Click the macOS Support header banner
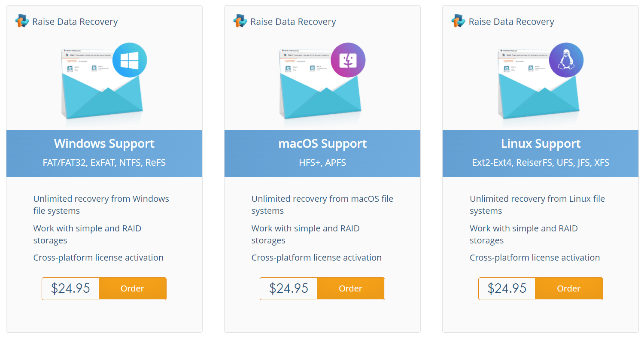The width and height of the screenshot is (644, 337). (322, 144)
